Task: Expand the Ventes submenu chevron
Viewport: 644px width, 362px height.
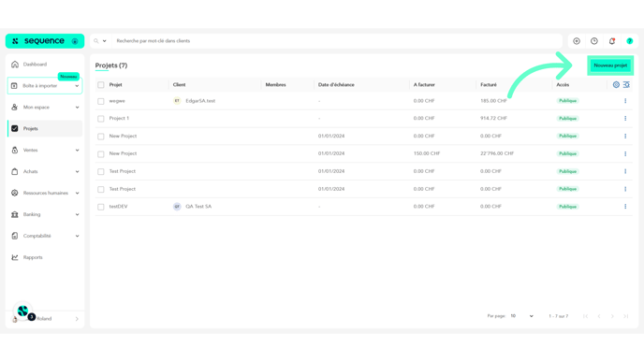Action: pos(77,151)
